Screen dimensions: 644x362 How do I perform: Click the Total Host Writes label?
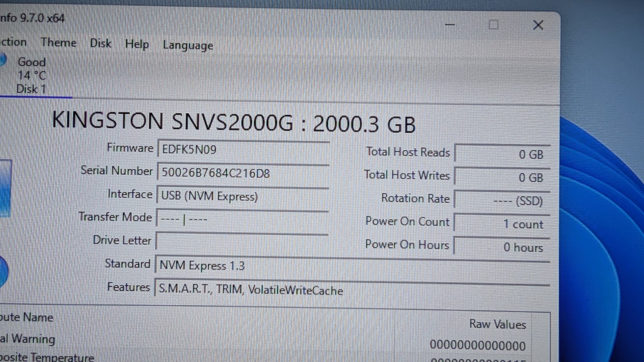[407, 175]
